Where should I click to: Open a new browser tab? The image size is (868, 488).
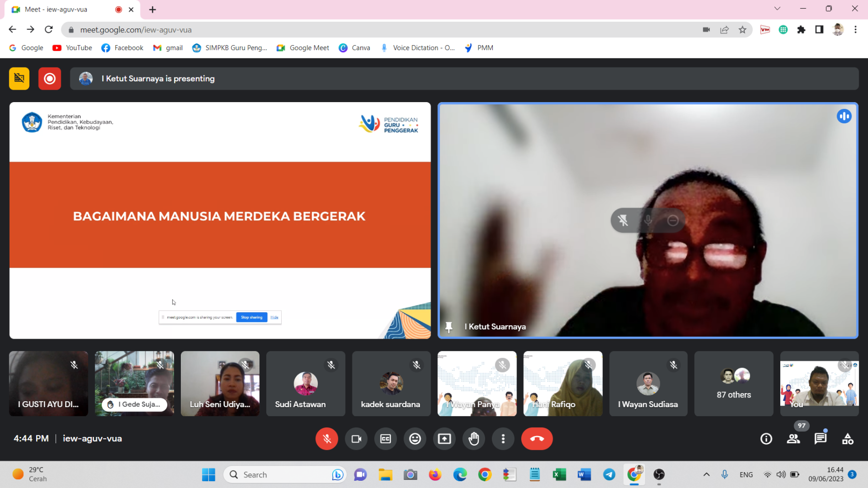(x=152, y=10)
